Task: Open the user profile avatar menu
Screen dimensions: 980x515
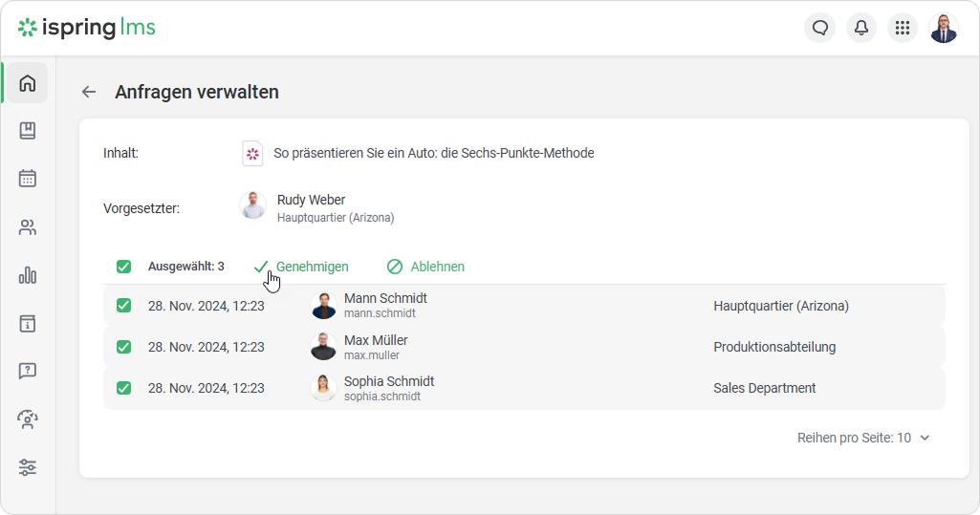Action: (943, 28)
